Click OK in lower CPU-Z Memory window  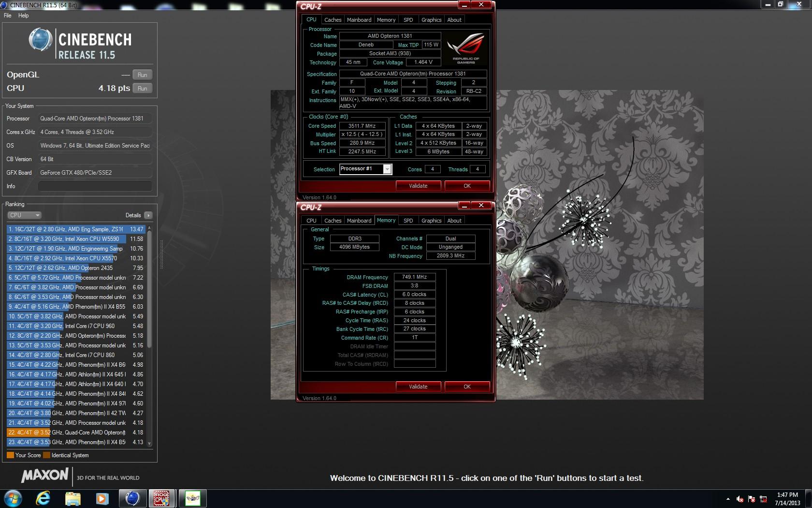tap(467, 387)
